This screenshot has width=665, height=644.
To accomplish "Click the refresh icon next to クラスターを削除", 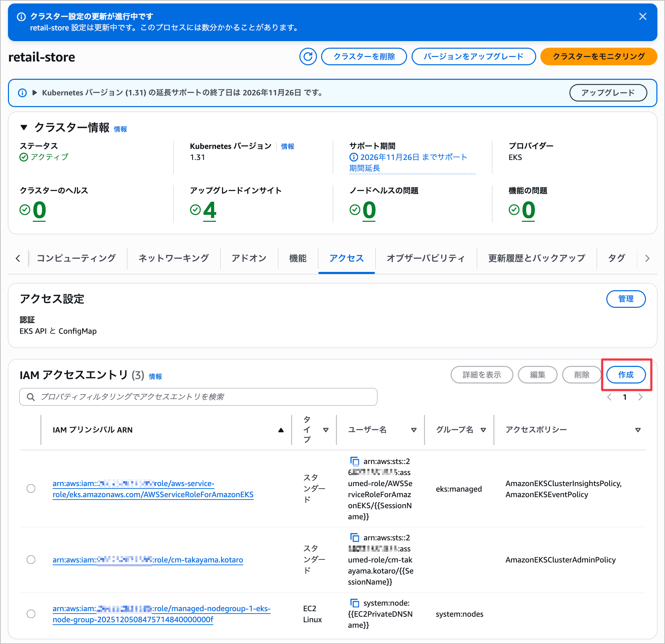I will pyautogui.click(x=308, y=57).
